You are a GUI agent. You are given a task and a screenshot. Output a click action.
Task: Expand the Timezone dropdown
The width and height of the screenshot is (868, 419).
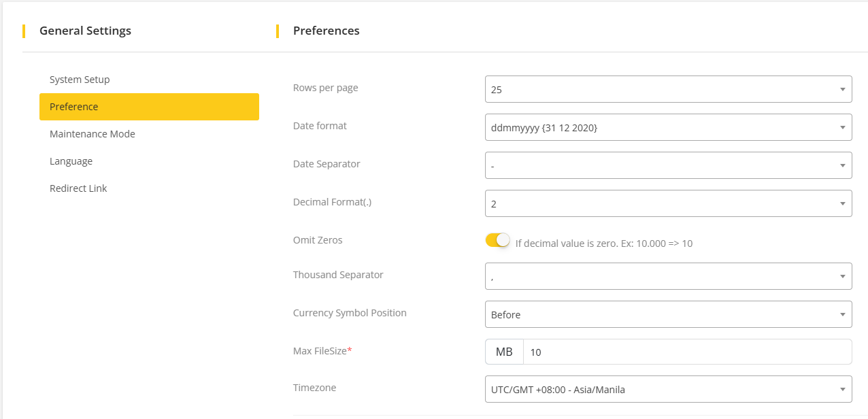pos(660,389)
